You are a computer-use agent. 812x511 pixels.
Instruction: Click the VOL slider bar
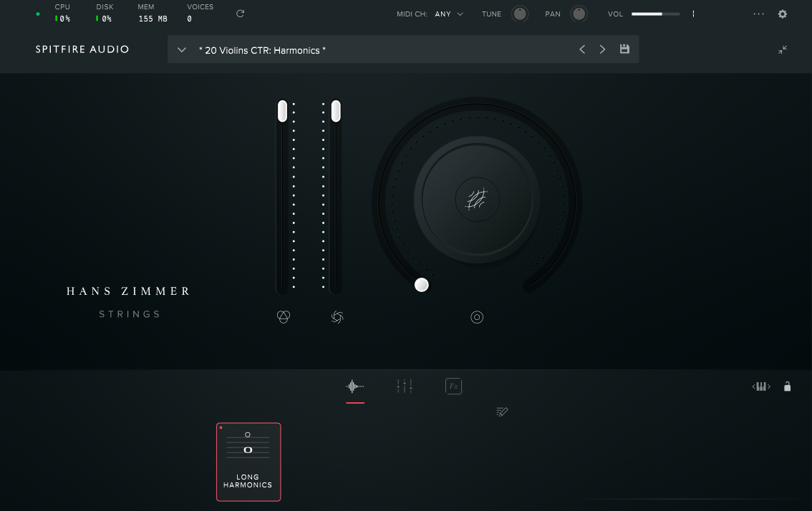pyautogui.click(x=656, y=14)
